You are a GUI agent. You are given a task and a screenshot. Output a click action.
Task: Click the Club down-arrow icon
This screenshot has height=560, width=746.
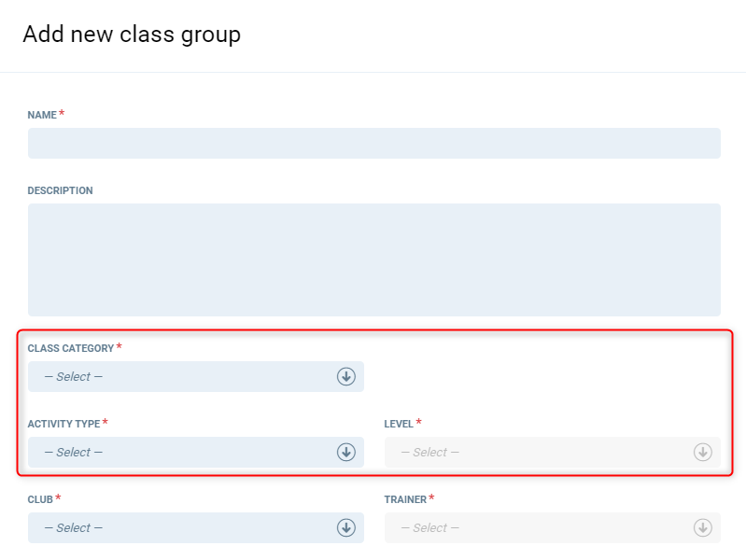click(x=346, y=527)
